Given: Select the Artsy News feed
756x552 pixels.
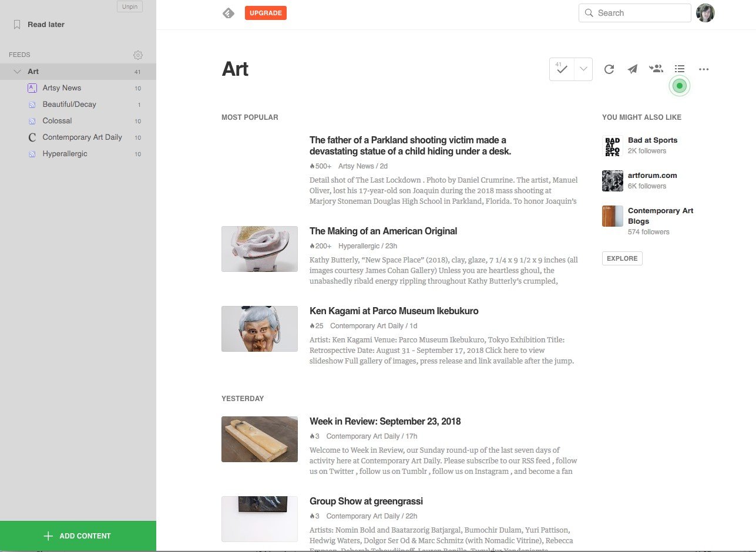Looking at the screenshot, I should point(78,88).
